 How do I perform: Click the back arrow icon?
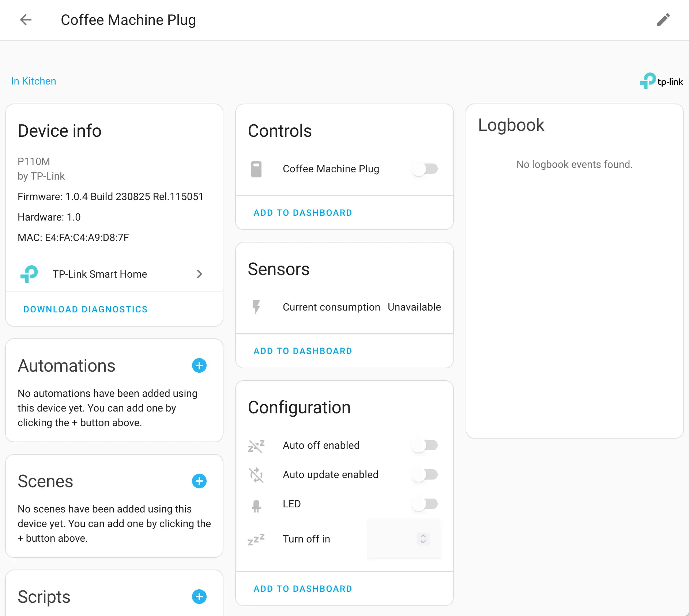26,20
